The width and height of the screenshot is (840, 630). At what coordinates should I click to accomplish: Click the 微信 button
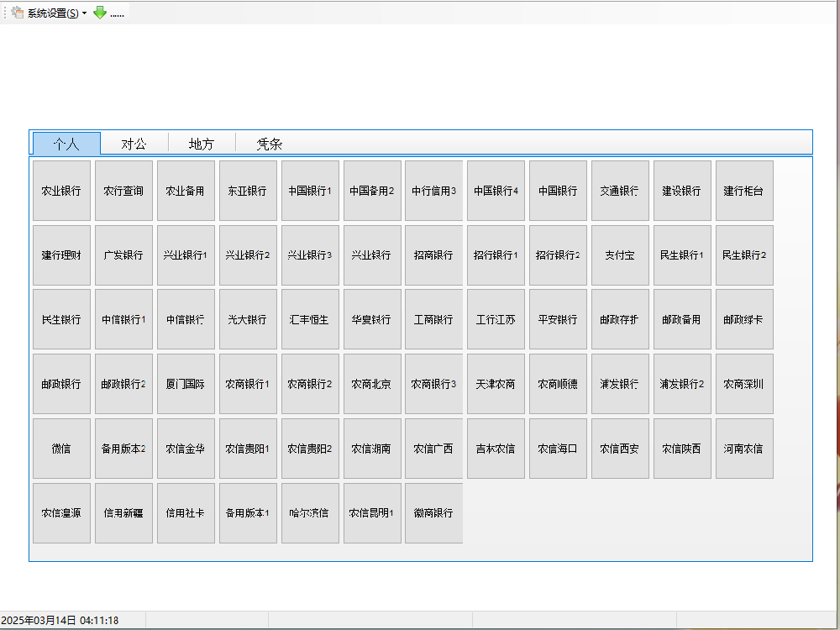tap(61, 449)
